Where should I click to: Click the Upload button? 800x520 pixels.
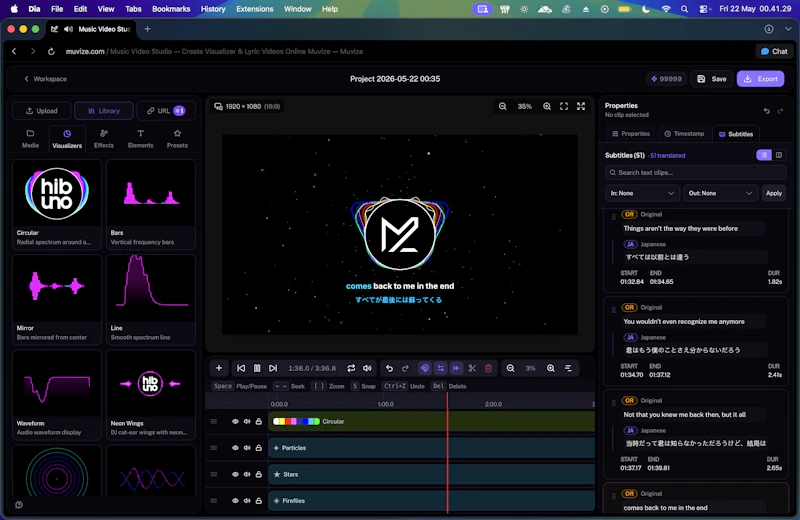pyautogui.click(x=42, y=111)
